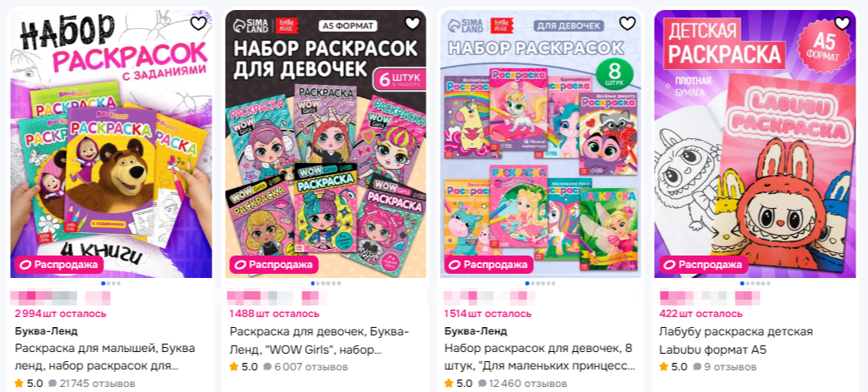Click comment bubble icon beside 9 отзывов
Screen dimensions: 868x392
[x=697, y=366]
